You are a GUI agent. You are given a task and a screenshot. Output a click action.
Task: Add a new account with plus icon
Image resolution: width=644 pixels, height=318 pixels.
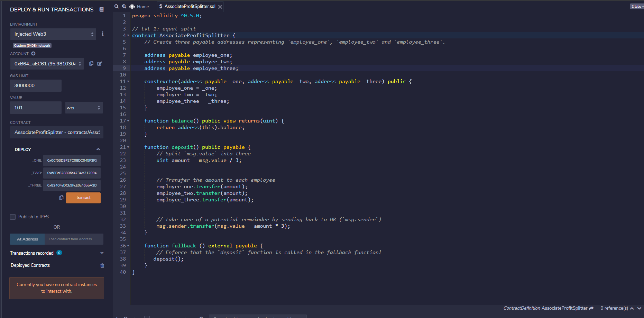pos(33,54)
